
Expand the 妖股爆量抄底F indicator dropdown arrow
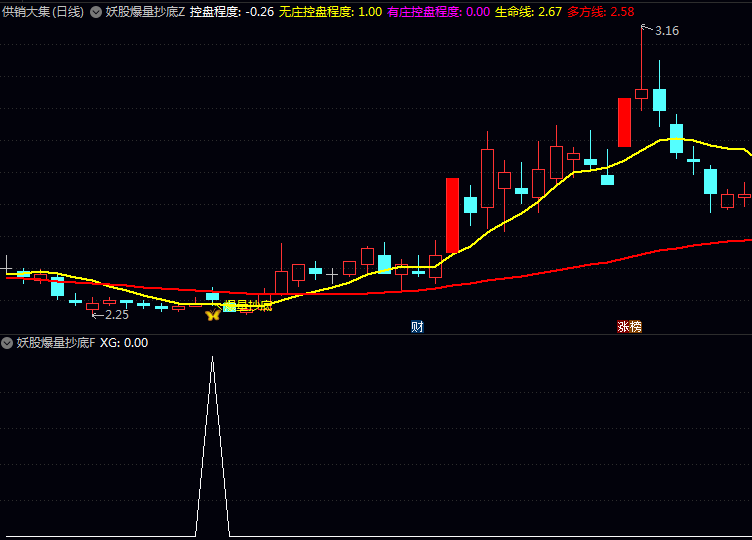point(7,343)
